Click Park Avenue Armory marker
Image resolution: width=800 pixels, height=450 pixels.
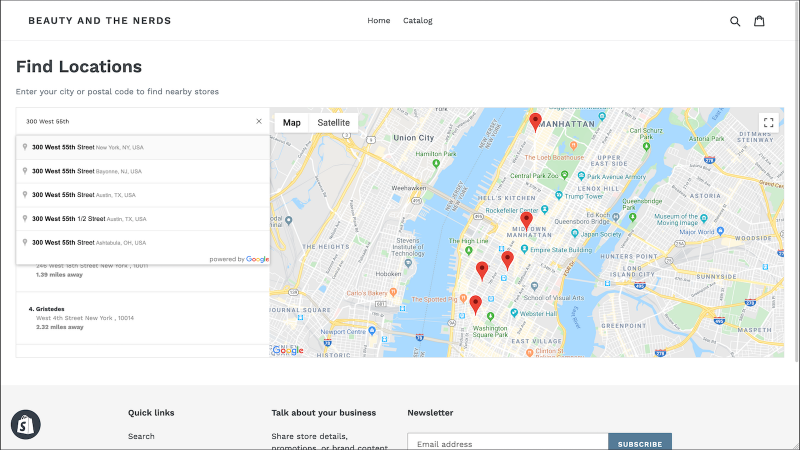point(581,176)
